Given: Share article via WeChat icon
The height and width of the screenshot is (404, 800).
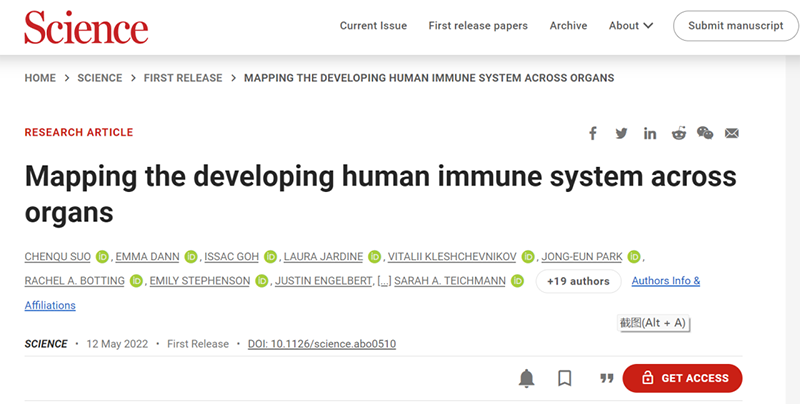Looking at the screenshot, I should pyautogui.click(x=705, y=134).
